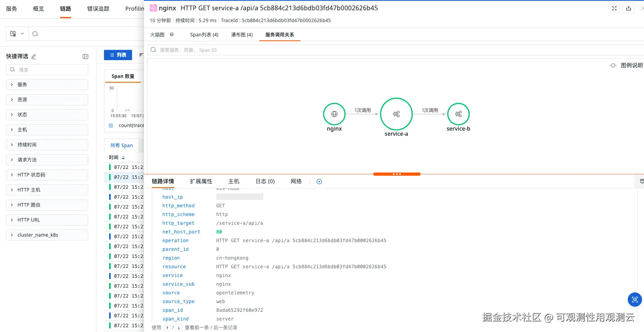Click the region value cn-hongkong
The image size is (644, 332).
tap(232, 258)
